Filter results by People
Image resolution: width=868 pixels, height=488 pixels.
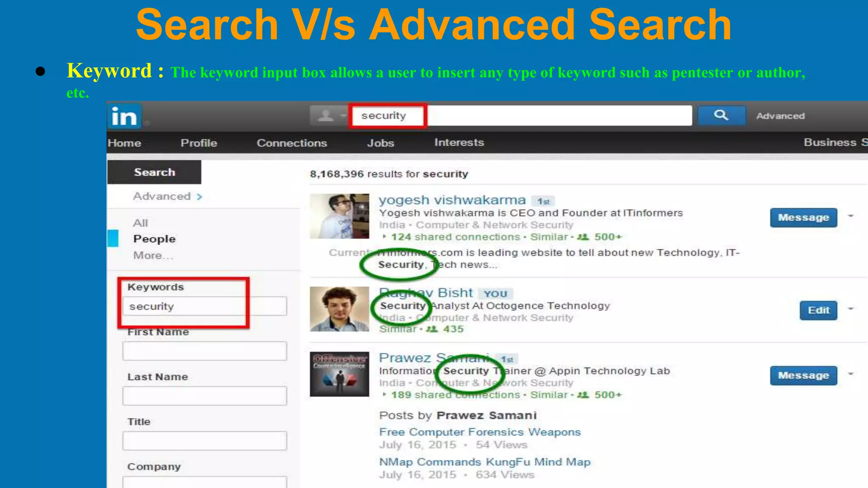[154, 239]
